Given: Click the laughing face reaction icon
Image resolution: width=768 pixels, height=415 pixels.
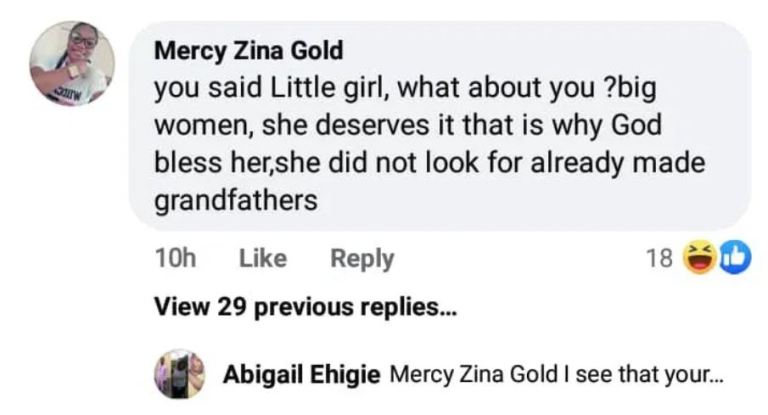Looking at the screenshot, I should coord(695,258).
